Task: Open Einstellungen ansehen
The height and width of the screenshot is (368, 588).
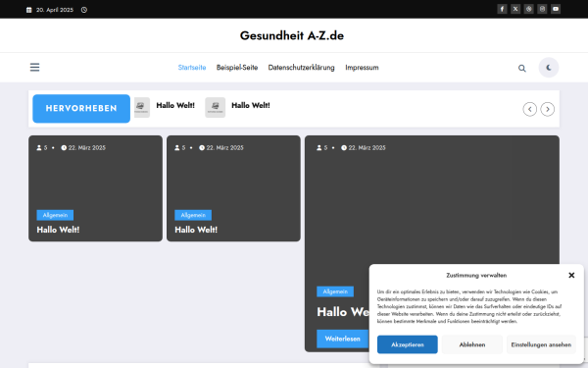Action: pos(541,344)
